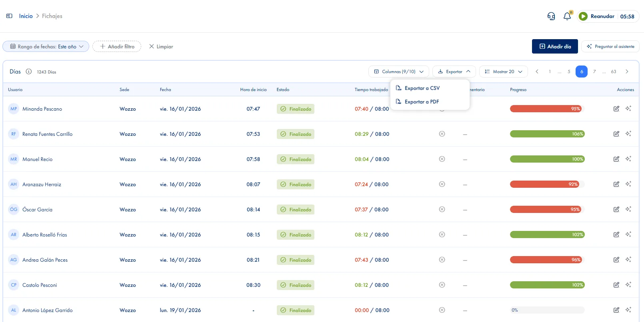Toggle the sidebar panel icon
Viewport: 644px width, 322px height.
[x=9, y=16]
